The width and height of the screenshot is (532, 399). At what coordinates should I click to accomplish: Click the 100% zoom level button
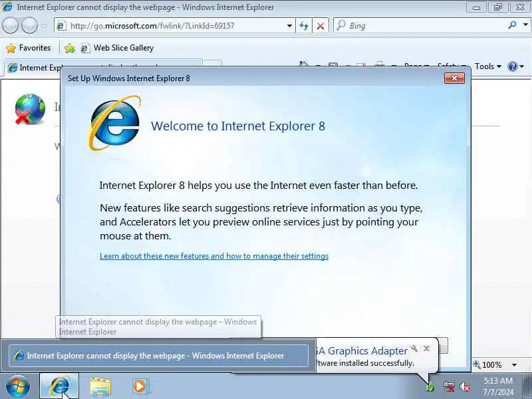[x=488, y=364]
